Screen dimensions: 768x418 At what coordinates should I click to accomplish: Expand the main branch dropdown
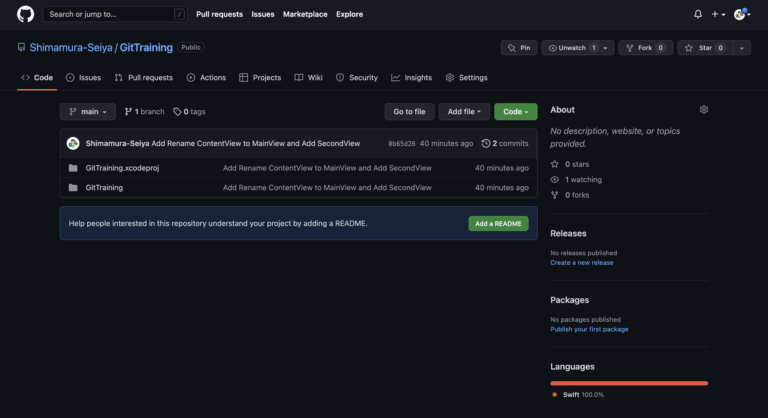(x=88, y=112)
